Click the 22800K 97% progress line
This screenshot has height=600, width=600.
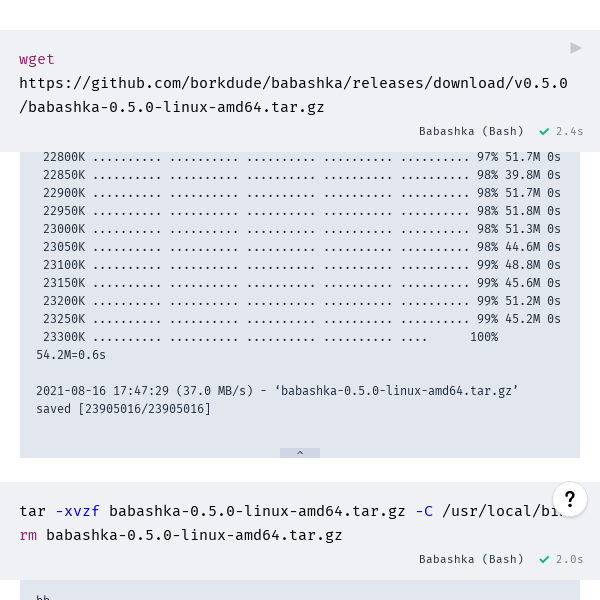[302, 157]
